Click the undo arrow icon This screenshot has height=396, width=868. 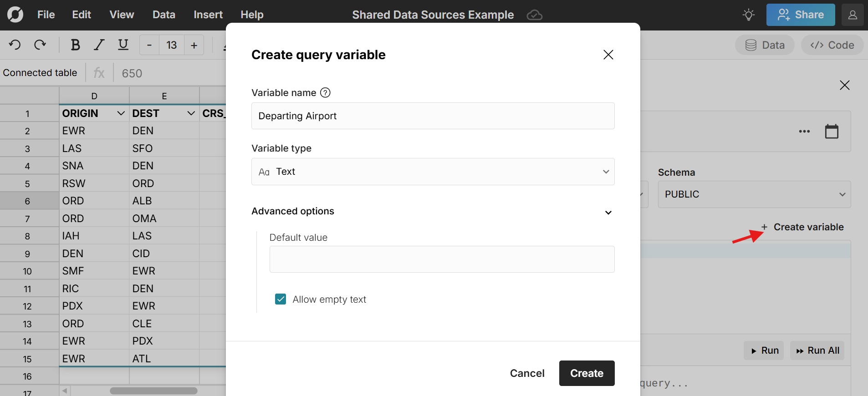pyautogui.click(x=15, y=45)
